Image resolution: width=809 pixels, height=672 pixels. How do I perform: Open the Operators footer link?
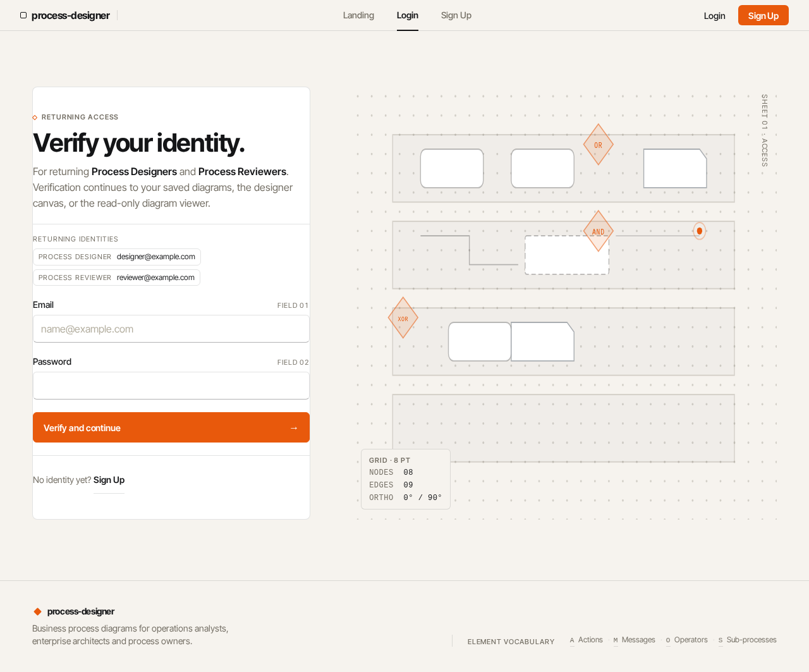686,640
